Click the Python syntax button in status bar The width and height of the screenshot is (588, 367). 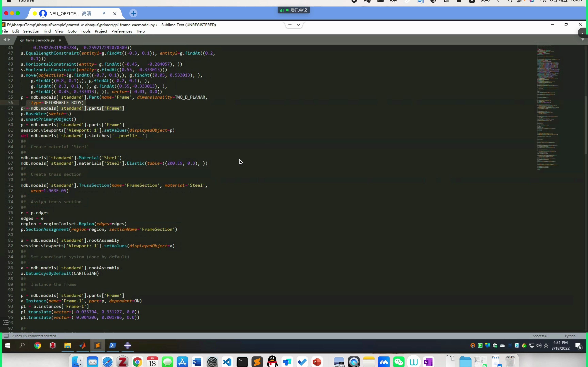(570, 336)
